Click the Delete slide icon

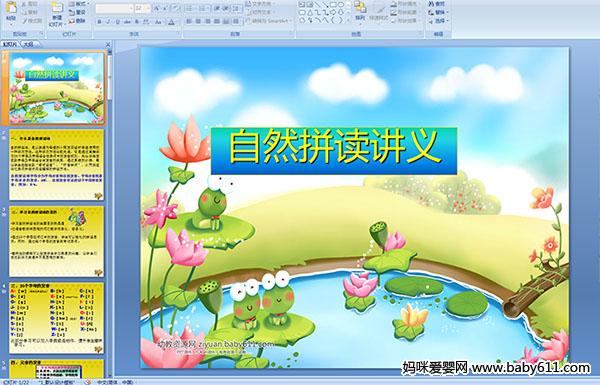[77, 21]
